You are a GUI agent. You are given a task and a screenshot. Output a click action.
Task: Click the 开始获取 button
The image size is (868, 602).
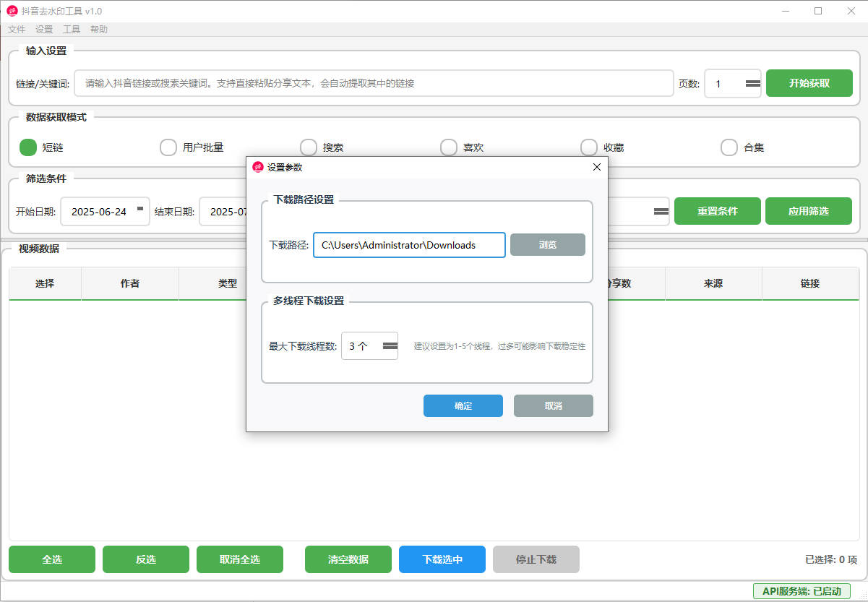(x=809, y=83)
